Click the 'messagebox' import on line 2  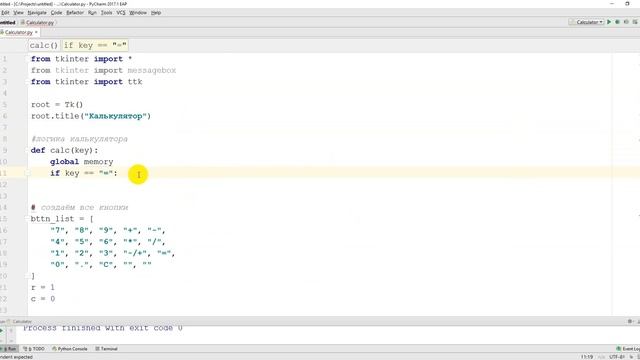pos(152,70)
